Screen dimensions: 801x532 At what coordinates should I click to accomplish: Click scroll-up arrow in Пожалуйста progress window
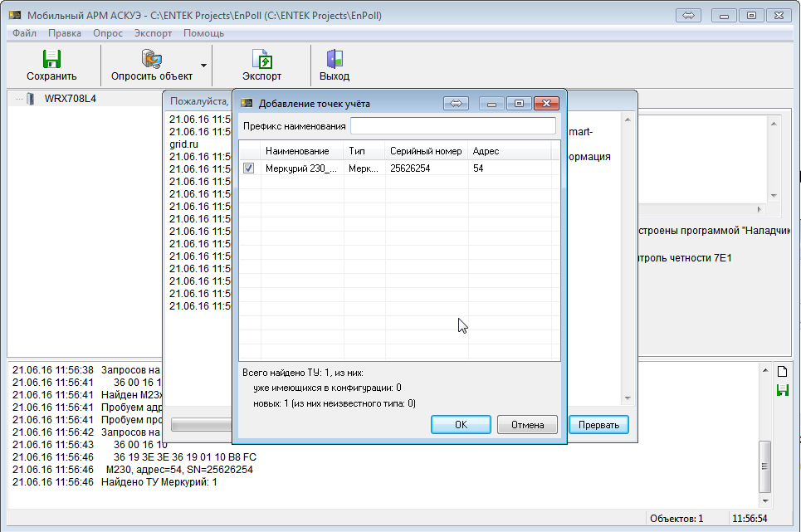(628, 120)
